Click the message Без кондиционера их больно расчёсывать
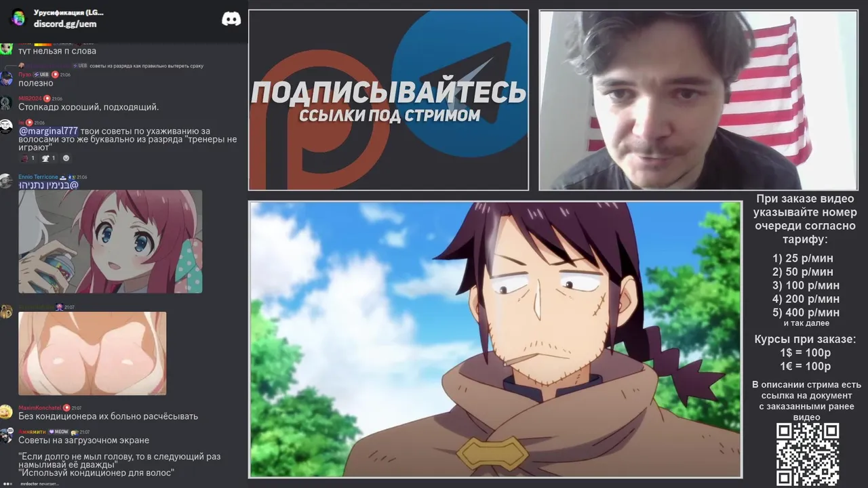This screenshot has width=868, height=488. coord(108,416)
